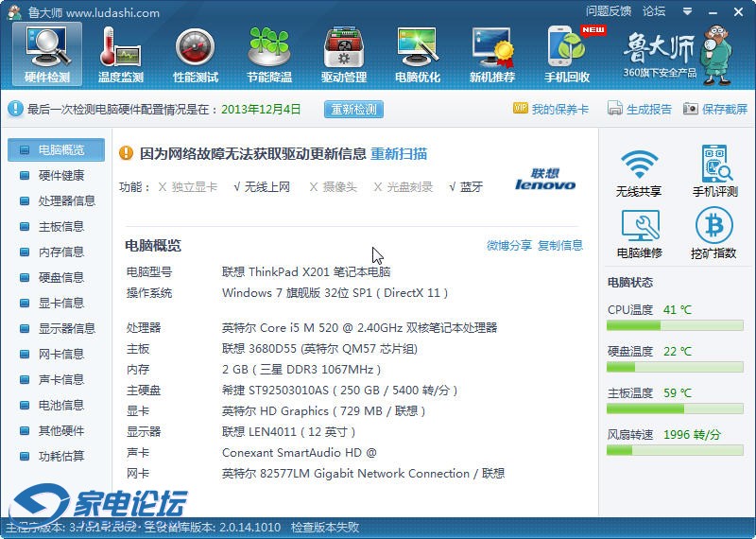
Task: Click 生成报告 to generate a report
Action: tap(640, 109)
